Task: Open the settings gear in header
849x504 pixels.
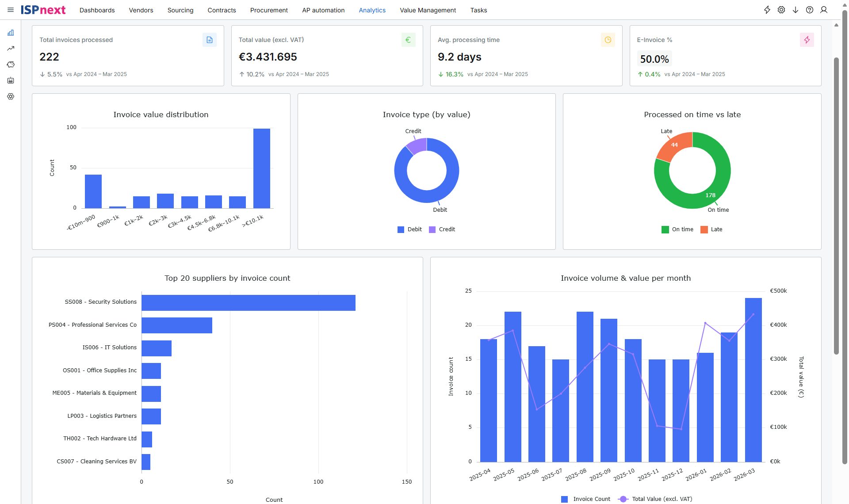Action: tap(781, 10)
